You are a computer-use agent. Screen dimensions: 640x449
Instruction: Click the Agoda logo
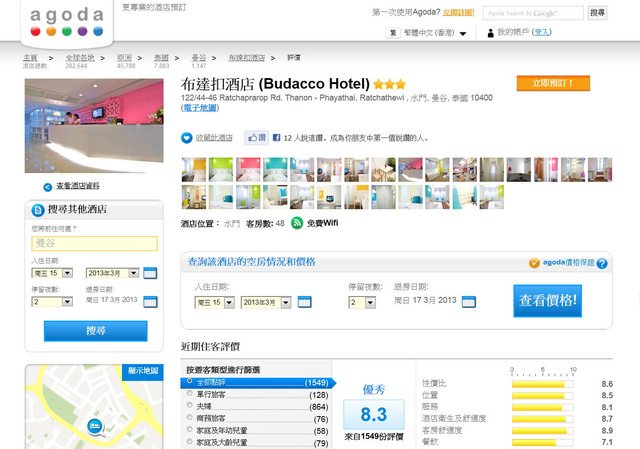(67, 22)
